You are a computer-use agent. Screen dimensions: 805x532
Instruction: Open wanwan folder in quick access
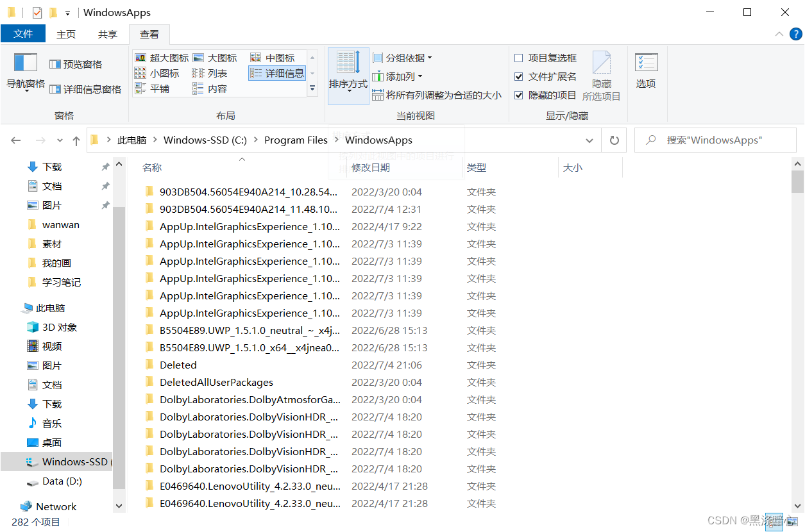[54, 225]
